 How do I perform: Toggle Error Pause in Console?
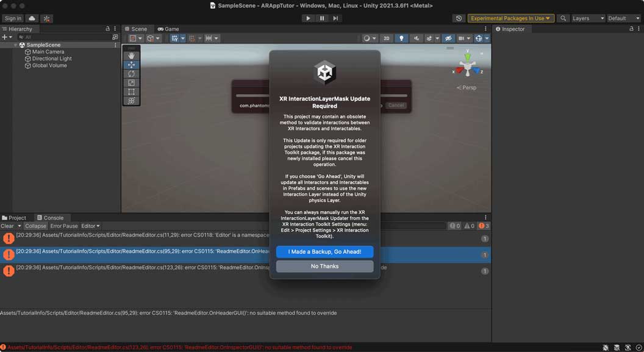tap(64, 226)
